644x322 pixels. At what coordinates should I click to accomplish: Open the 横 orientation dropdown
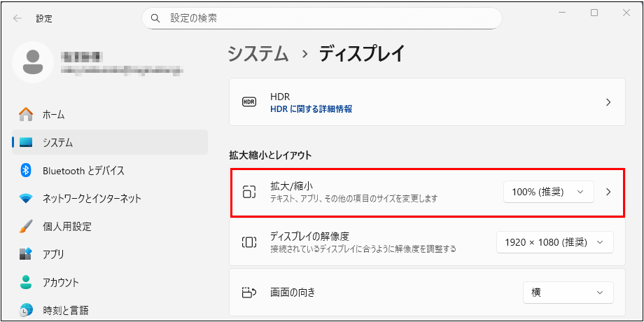tap(568, 293)
